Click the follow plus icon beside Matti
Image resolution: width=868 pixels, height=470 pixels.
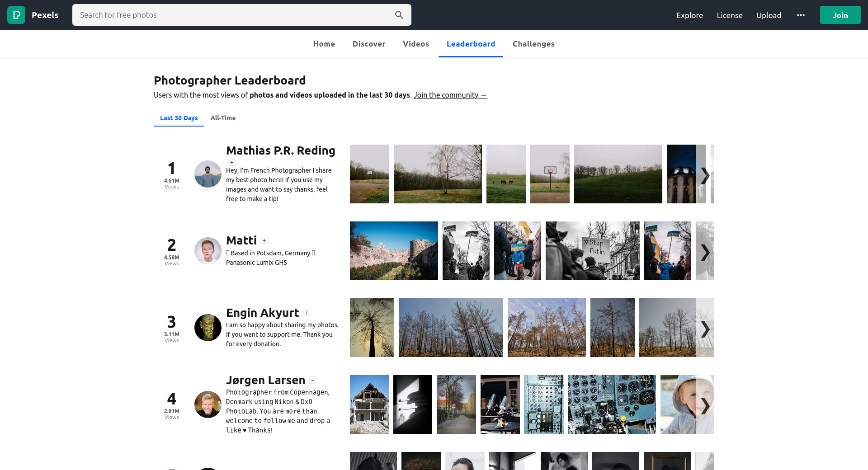(264, 241)
